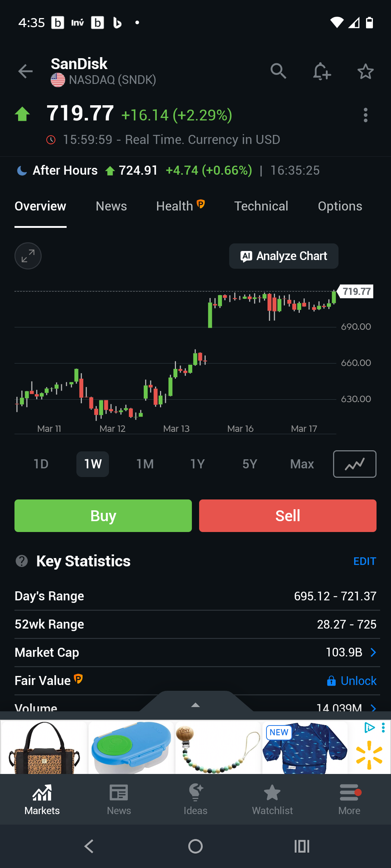Tap the green Buy button
391x868 pixels.
click(x=103, y=516)
